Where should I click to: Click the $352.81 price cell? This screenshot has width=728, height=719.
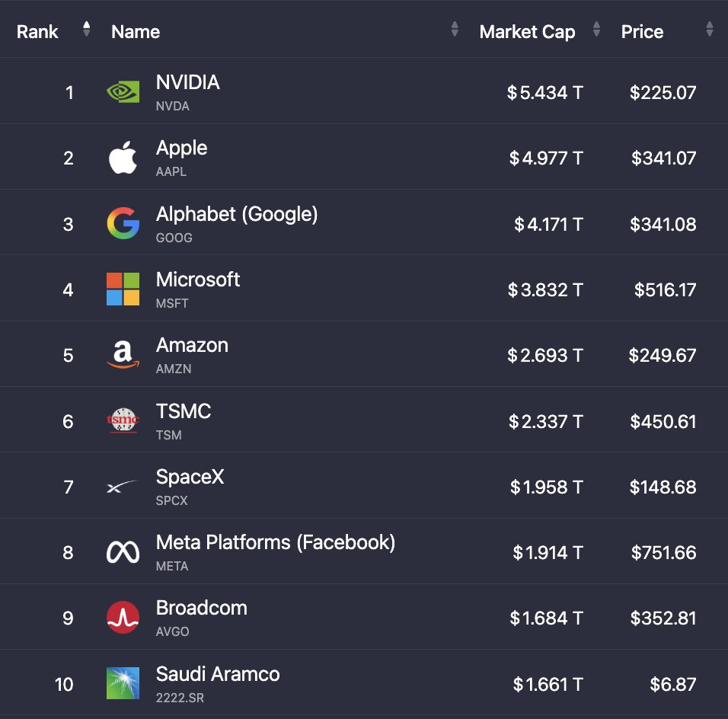[x=663, y=618]
